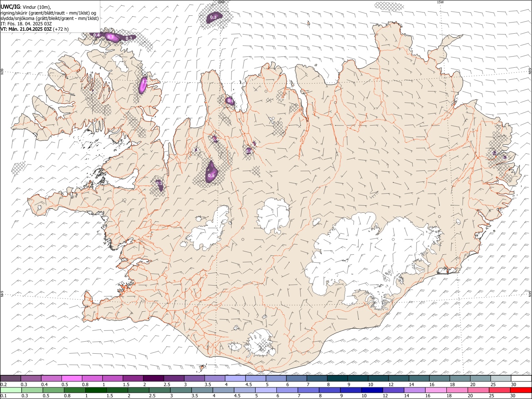
Task: Pick the dark plum swatch between 2 and 2.5
Action: 153,379
